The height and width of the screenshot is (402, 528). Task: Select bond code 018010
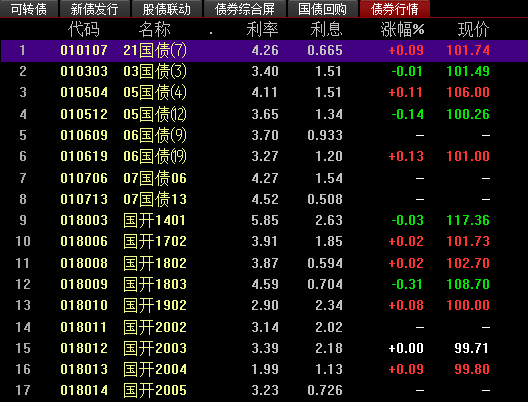[x=84, y=305]
